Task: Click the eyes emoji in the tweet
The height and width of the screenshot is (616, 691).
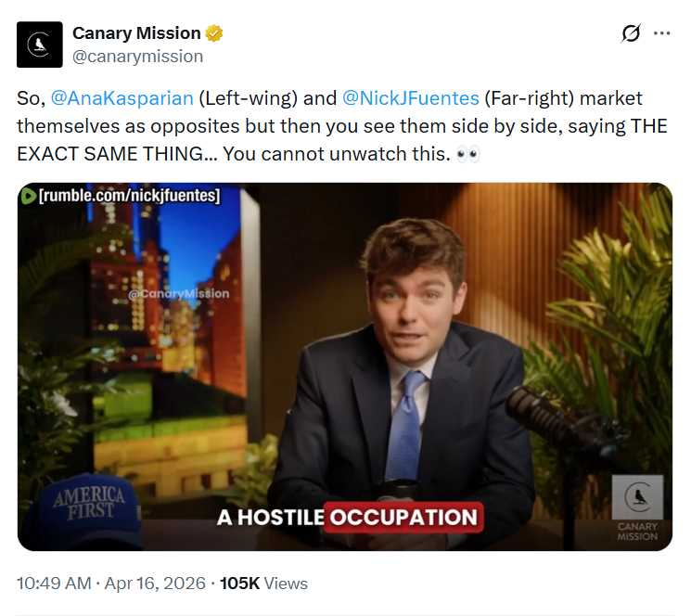Action: [467, 154]
